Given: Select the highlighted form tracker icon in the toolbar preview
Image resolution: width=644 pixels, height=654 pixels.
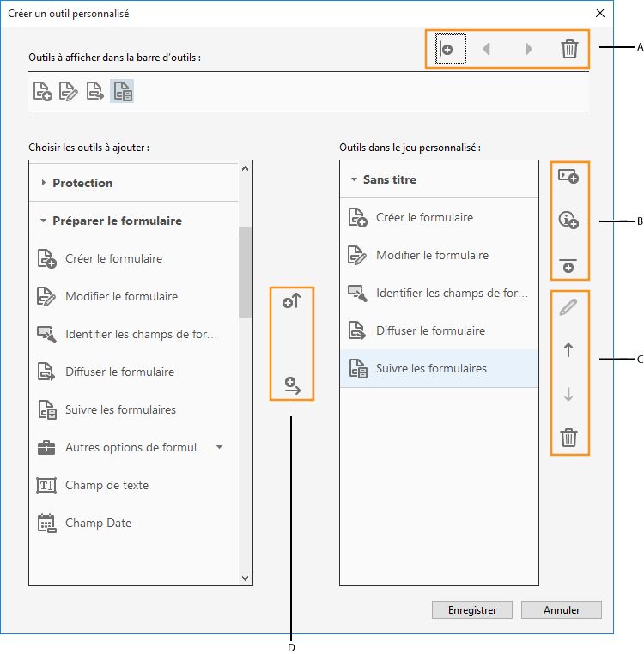Looking at the screenshot, I should click(x=122, y=92).
